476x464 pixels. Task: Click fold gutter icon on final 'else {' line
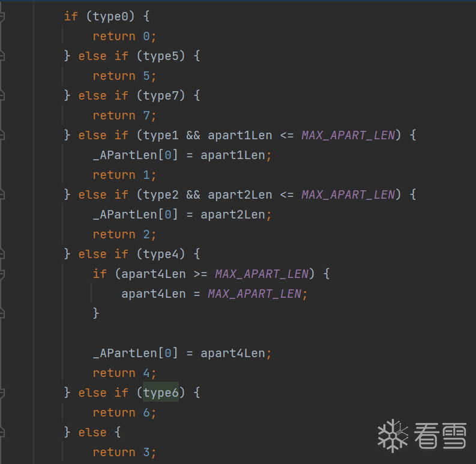[x=2, y=433]
